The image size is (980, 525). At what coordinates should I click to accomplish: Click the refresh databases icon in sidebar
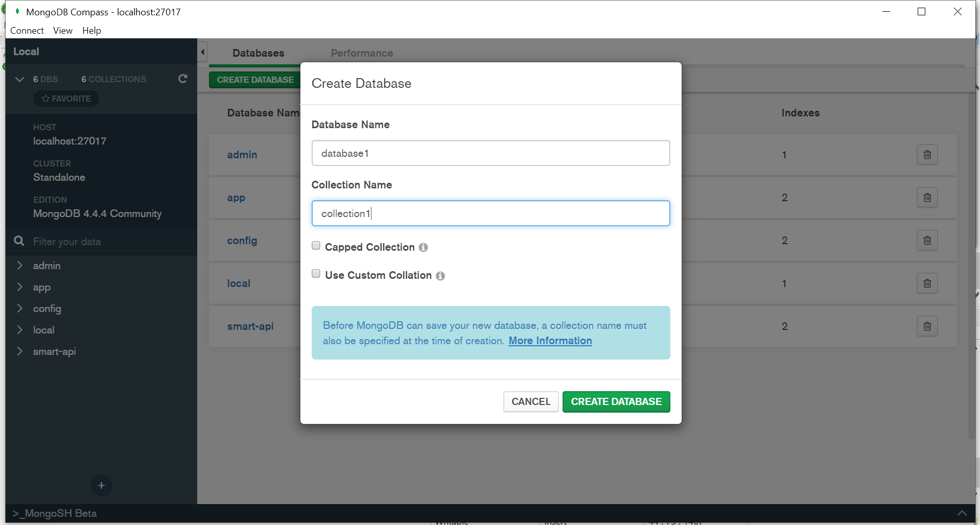[183, 79]
